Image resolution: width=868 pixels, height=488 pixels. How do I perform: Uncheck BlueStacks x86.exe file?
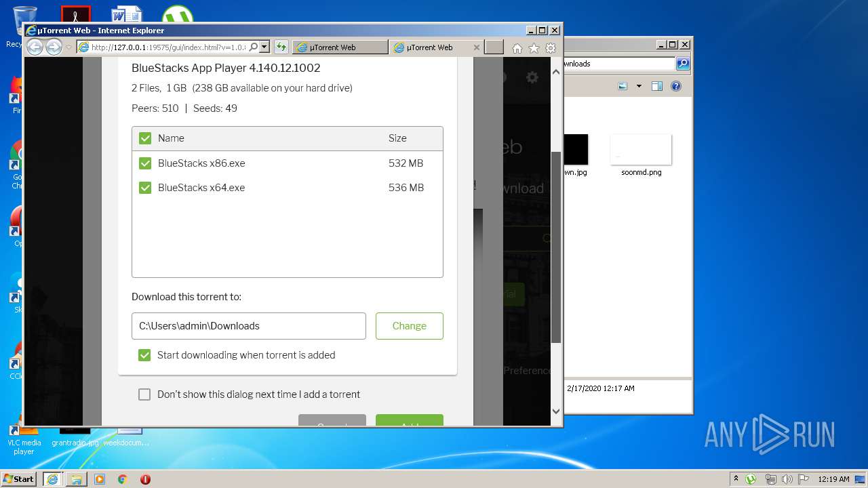[x=145, y=163]
